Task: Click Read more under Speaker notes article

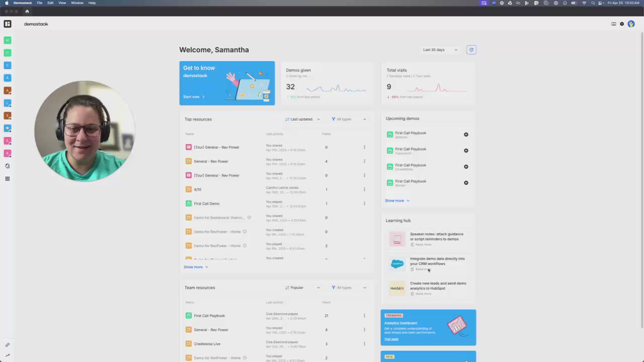Action: coord(421,244)
